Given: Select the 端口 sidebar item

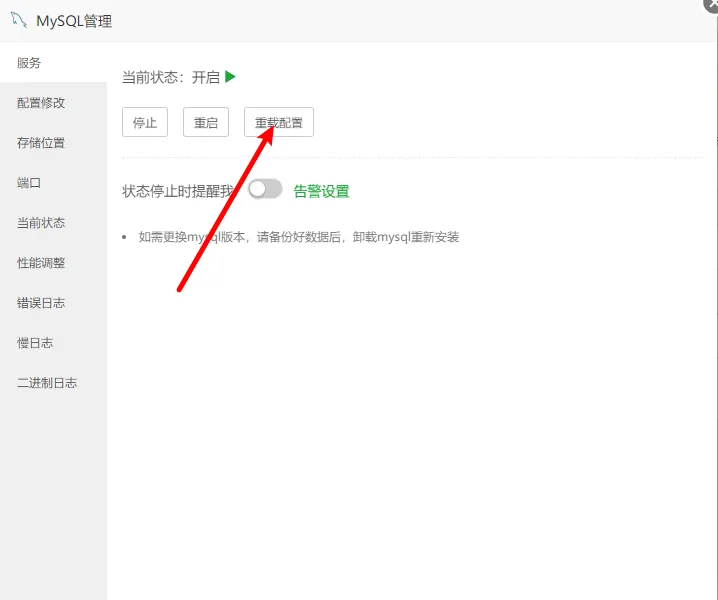Looking at the screenshot, I should coord(53,183).
